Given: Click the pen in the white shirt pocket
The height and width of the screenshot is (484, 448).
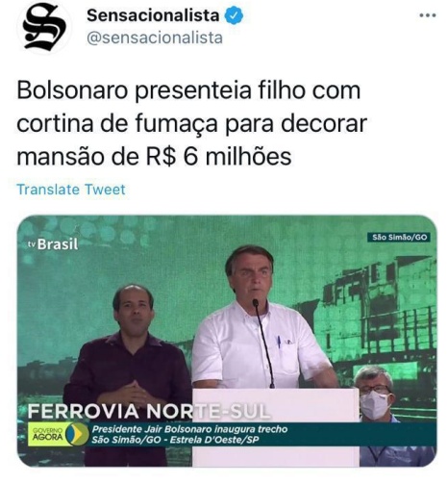Looking at the screenshot, I should (279, 342).
